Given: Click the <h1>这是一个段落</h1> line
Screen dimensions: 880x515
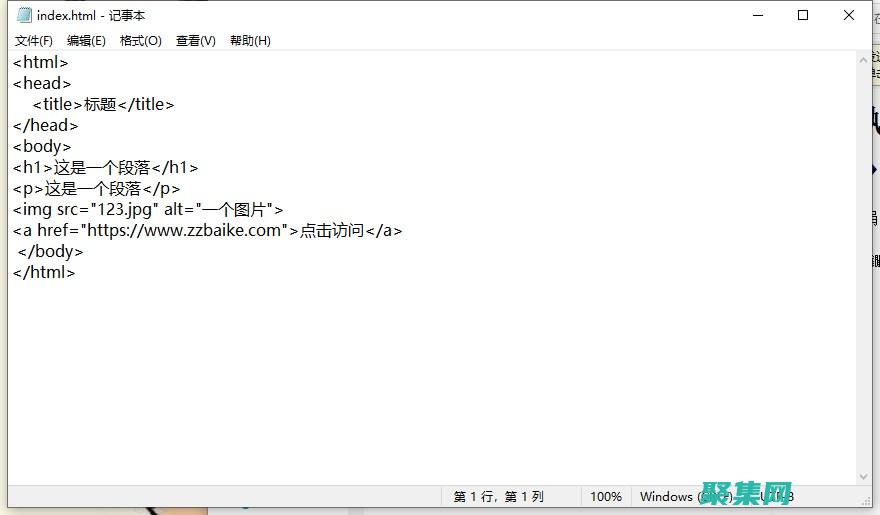Looking at the screenshot, I should click(106, 168).
